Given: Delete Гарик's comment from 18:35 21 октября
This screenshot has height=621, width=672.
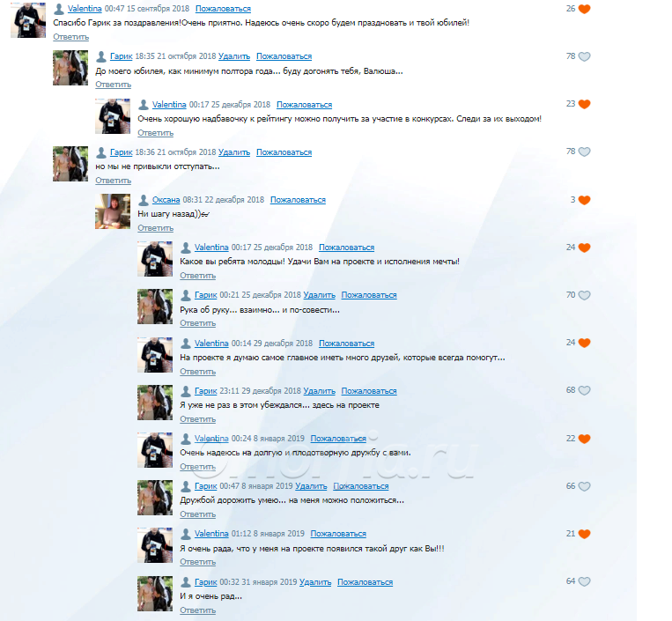Looking at the screenshot, I should [234, 56].
